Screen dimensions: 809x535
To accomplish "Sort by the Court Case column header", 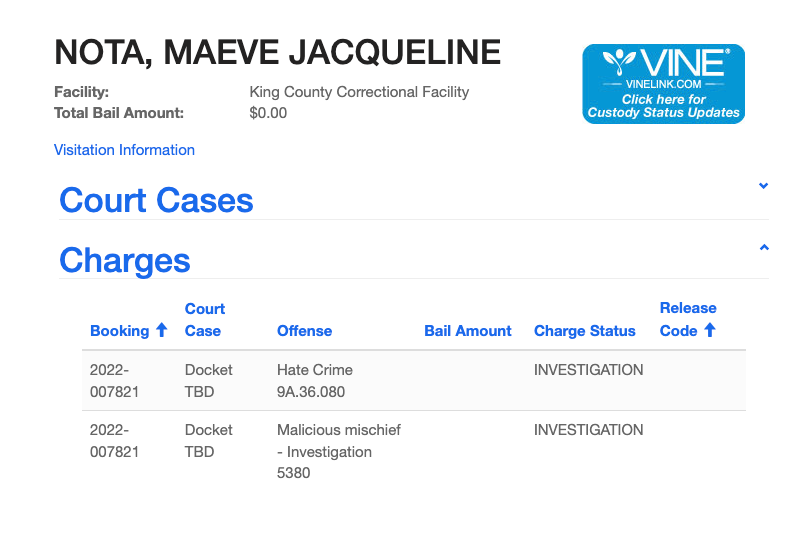I will 205,320.
